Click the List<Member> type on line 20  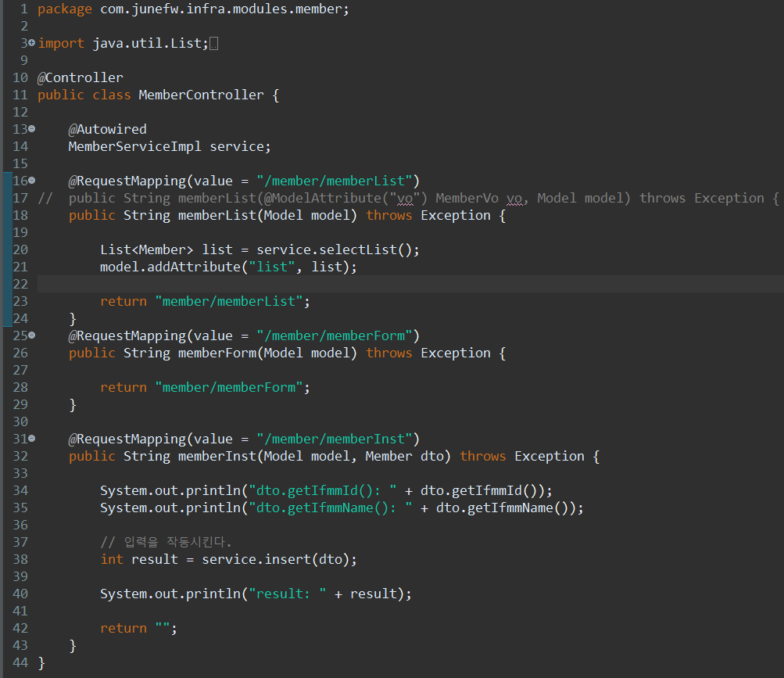[146, 249]
